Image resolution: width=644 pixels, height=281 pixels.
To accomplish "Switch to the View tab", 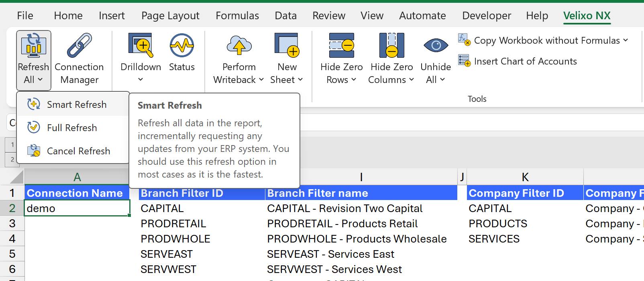I will [372, 16].
